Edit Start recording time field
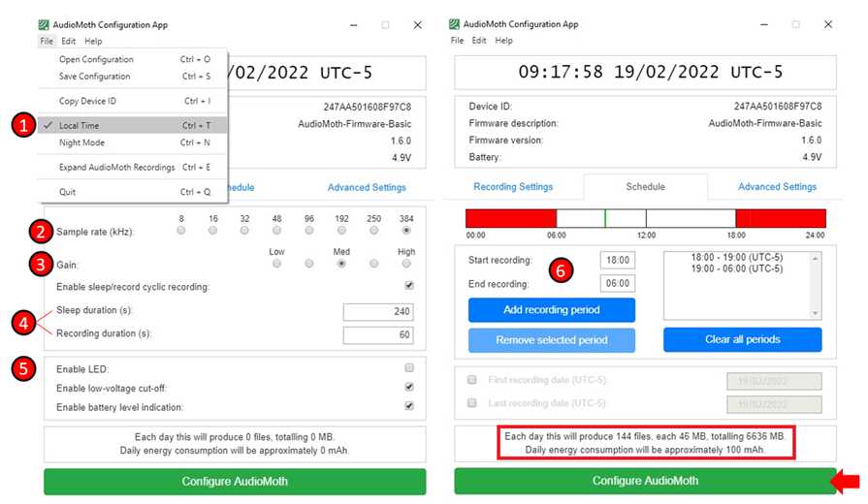Viewport: 868px width, 504px height. click(618, 260)
